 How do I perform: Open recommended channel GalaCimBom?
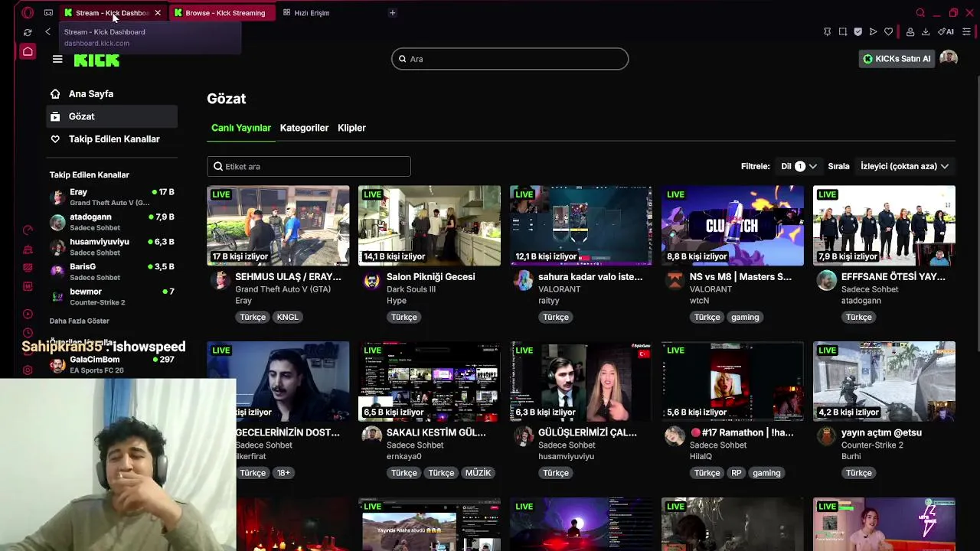(112, 364)
